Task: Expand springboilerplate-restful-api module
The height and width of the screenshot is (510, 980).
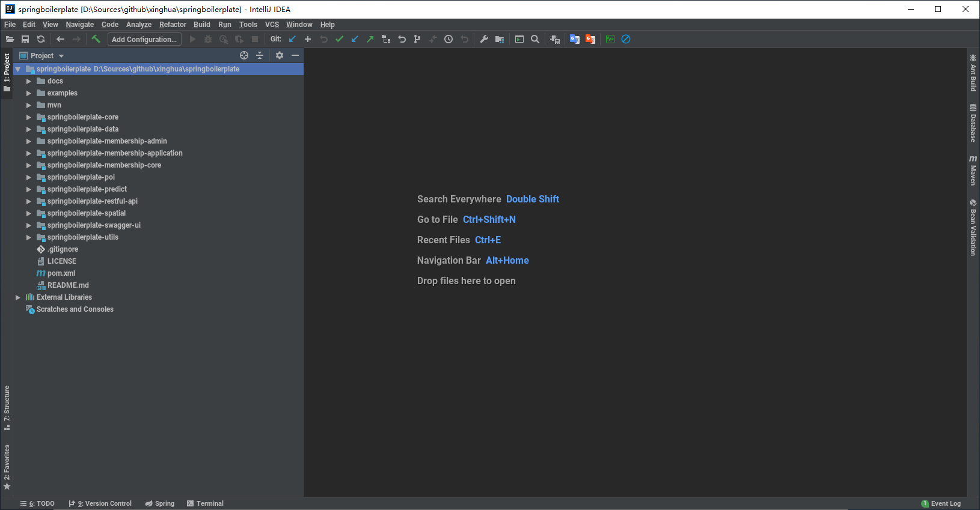Action: click(28, 201)
